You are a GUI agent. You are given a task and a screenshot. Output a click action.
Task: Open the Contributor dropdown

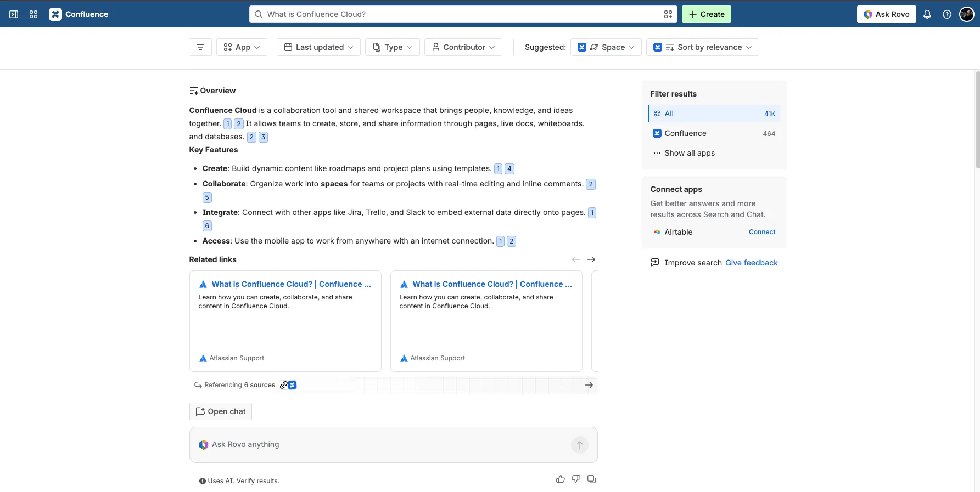click(463, 47)
